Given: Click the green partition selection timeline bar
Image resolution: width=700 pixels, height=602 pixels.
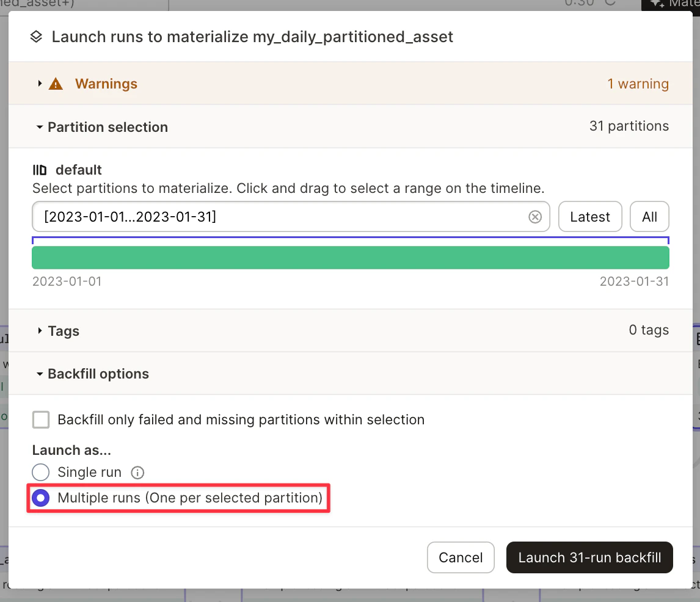Looking at the screenshot, I should [x=351, y=258].
